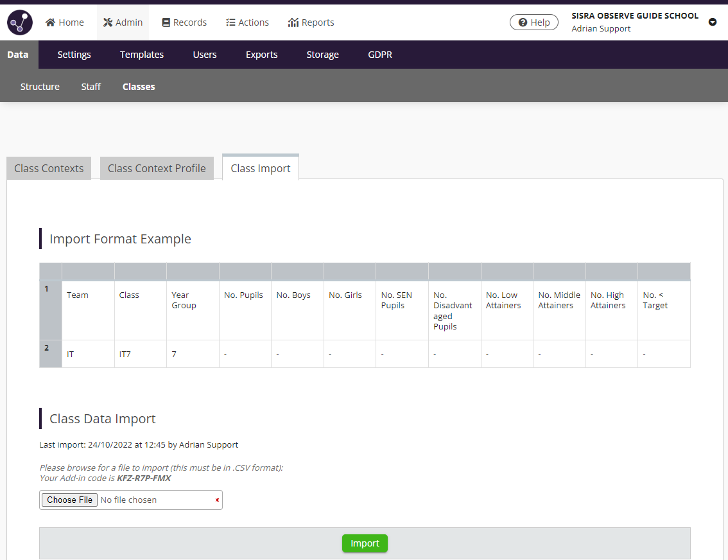Image resolution: width=728 pixels, height=560 pixels.
Task: Open the Exports section
Action: [261, 55]
